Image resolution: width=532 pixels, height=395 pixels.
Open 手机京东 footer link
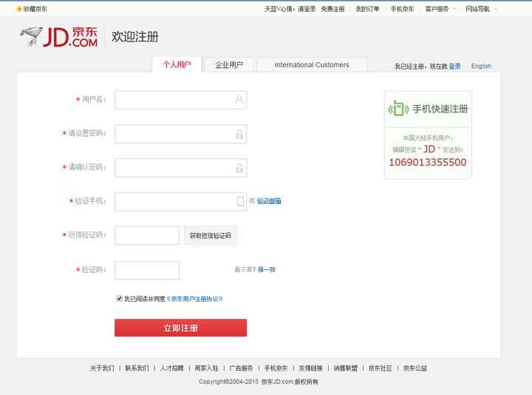276,368
